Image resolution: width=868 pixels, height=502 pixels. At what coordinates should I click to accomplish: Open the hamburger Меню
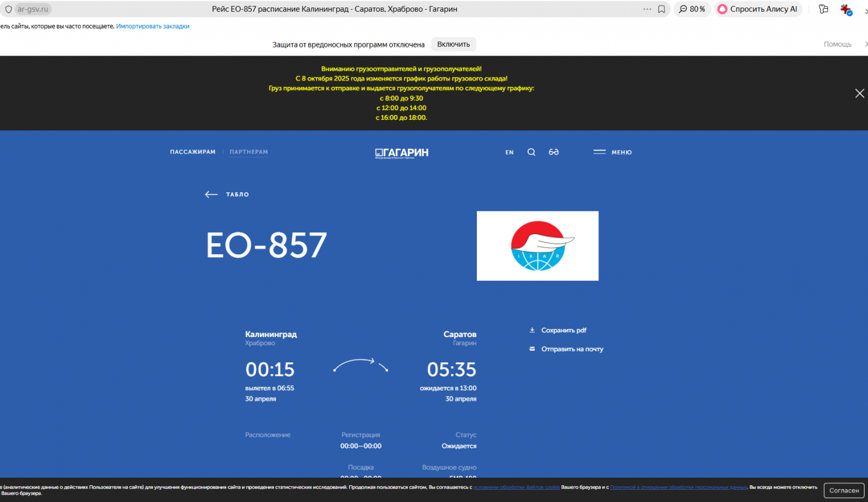(x=612, y=152)
